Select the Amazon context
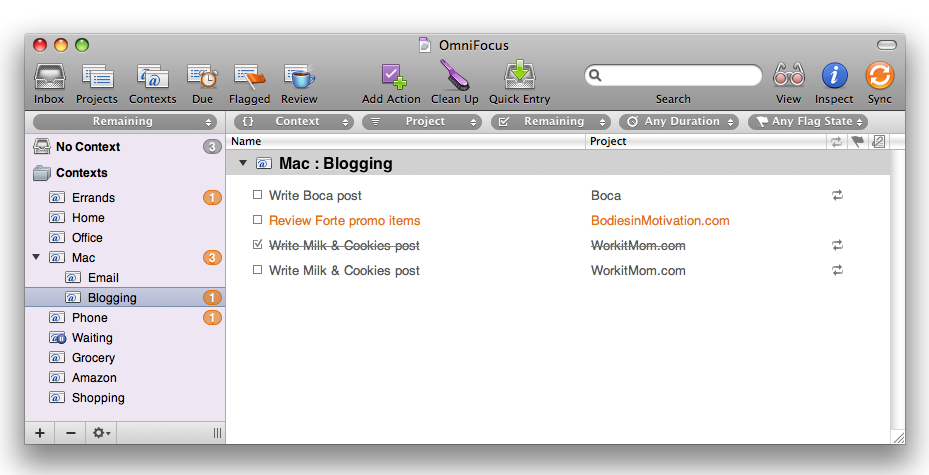Viewport: 929px width, 475px height. 125,378
